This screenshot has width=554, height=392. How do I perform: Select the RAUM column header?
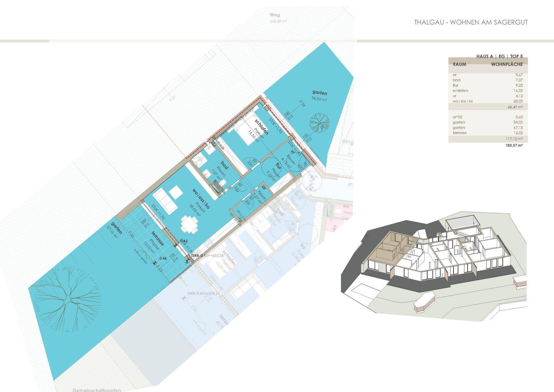pyautogui.click(x=459, y=64)
